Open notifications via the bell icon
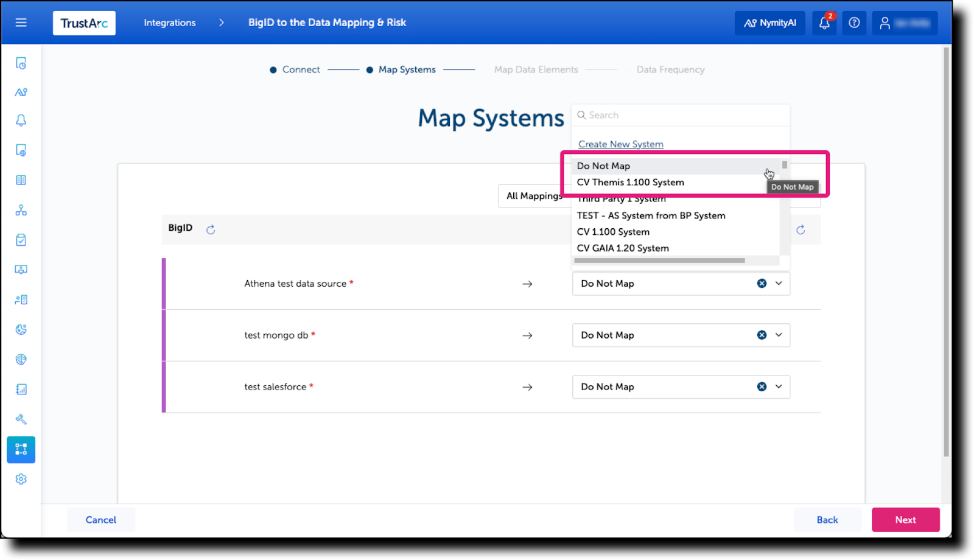Screen dimensions: 974x560 click(824, 23)
